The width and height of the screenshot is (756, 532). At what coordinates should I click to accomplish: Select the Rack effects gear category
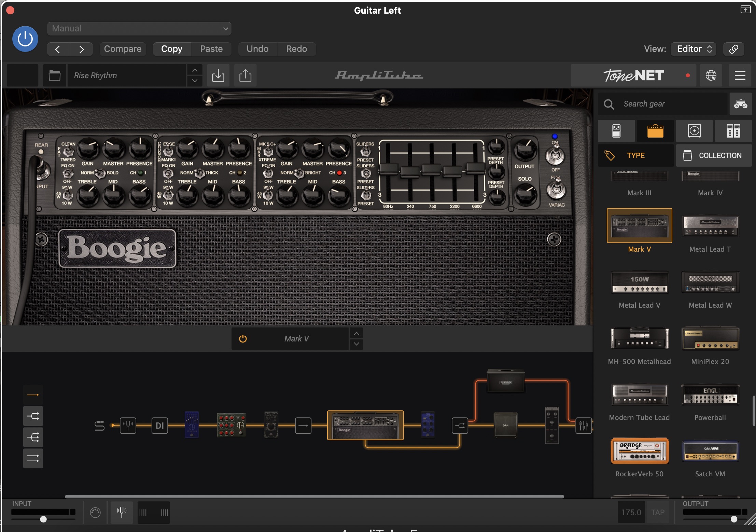[x=733, y=131]
